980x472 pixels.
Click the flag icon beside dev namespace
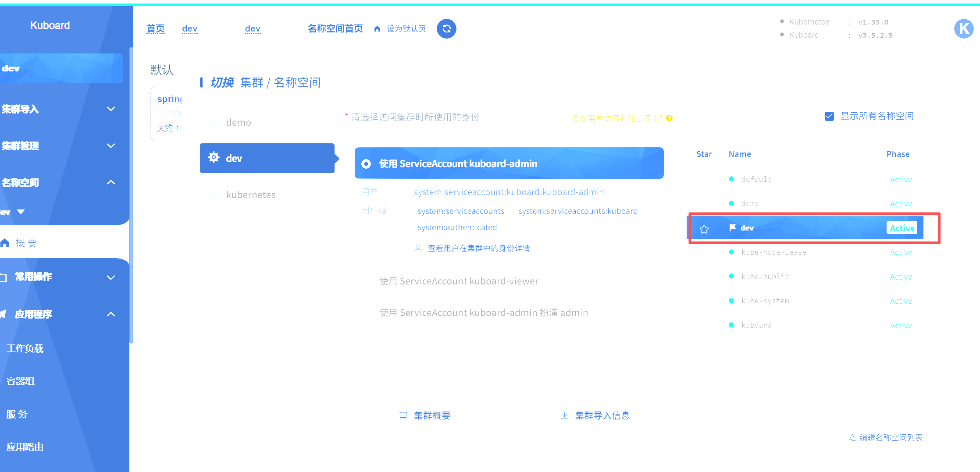pos(732,227)
